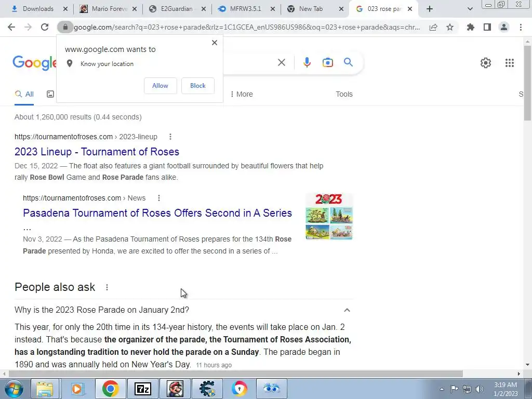Clear the search box with the X icon
Image resolution: width=532 pixels, height=399 pixels.
(x=281, y=62)
